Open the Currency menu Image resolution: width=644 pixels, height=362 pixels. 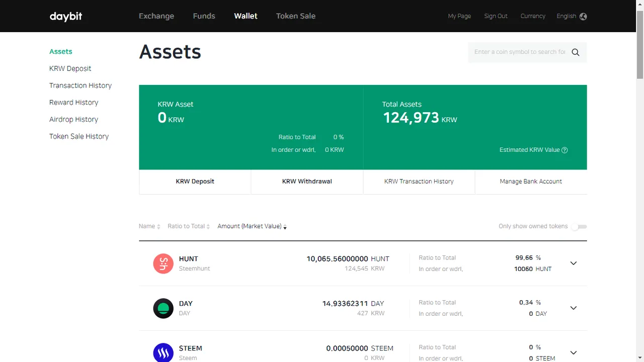click(x=533, y=16)
